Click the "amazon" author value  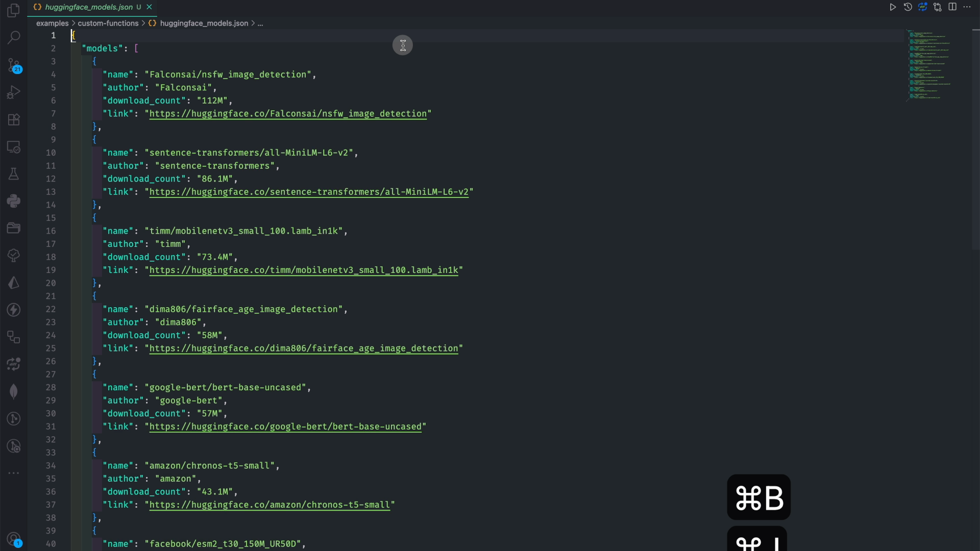tap(176, 479)
